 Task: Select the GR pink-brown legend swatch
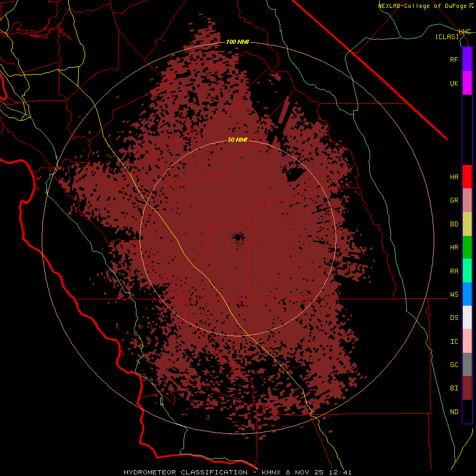click(x=467, y=200)
